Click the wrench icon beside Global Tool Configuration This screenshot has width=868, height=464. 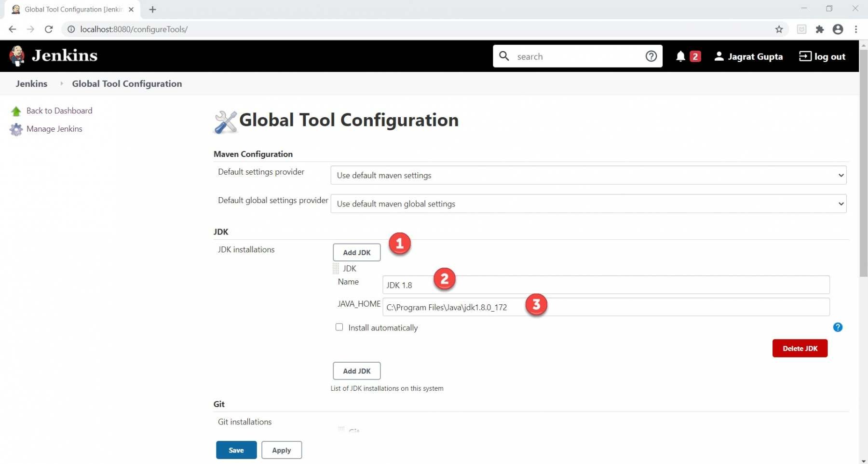point(225,122)
